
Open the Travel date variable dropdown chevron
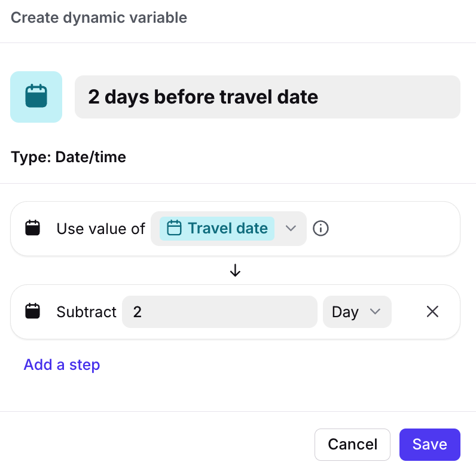point(291,228)
